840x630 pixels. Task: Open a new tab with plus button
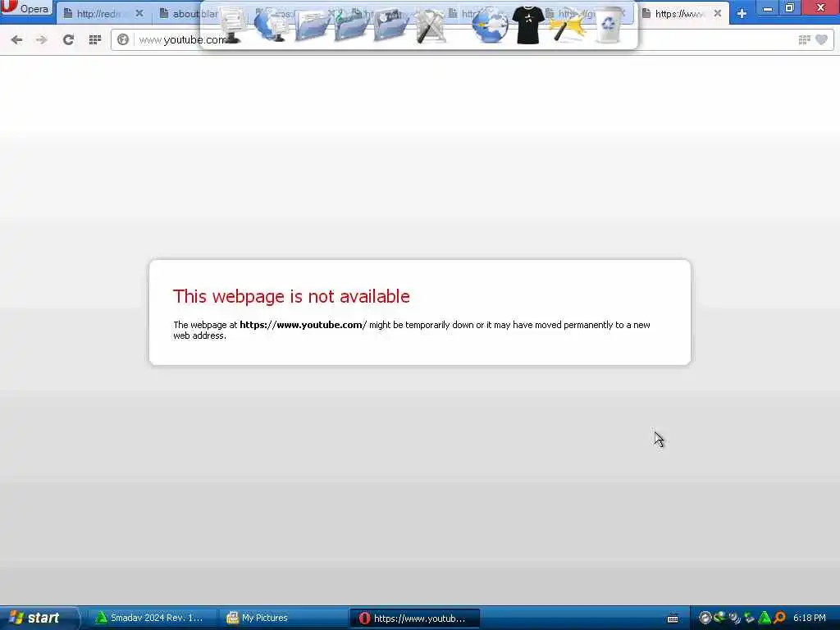(x=742, y=13)
